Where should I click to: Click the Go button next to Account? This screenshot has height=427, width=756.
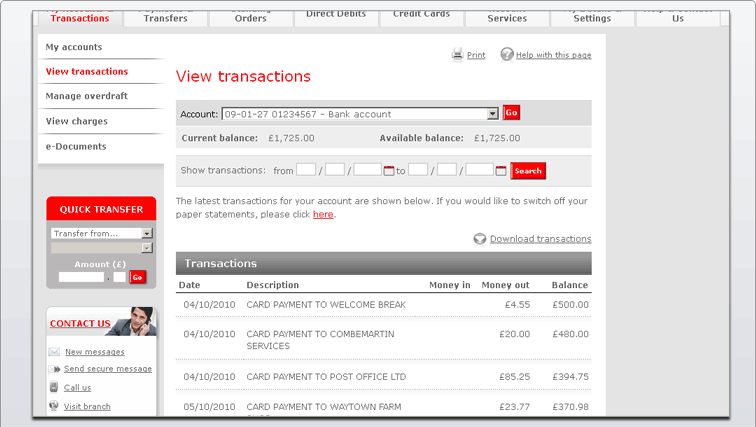[511, 113]
